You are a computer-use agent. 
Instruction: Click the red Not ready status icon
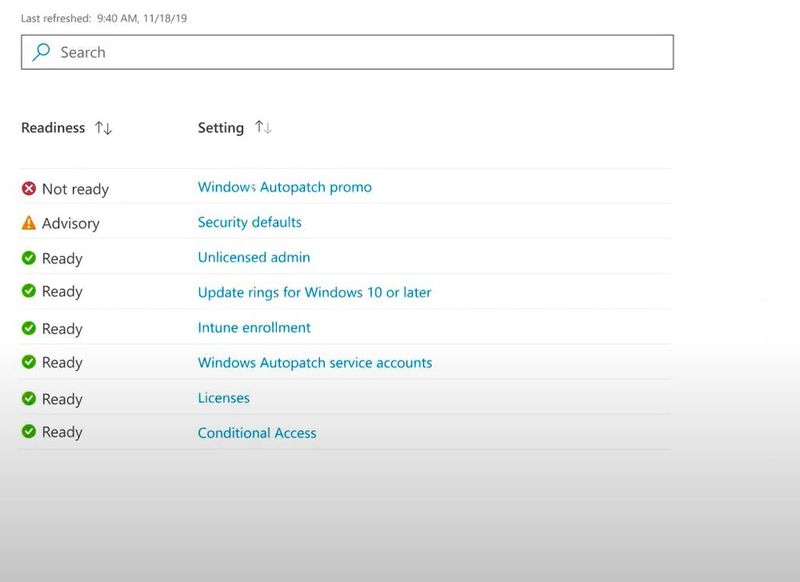29,188
